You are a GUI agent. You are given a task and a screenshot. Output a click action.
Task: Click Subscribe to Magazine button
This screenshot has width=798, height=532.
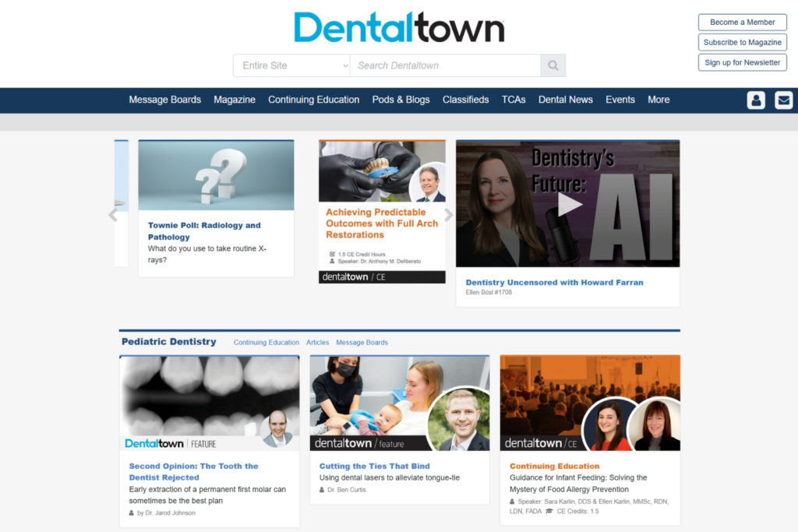743,42
